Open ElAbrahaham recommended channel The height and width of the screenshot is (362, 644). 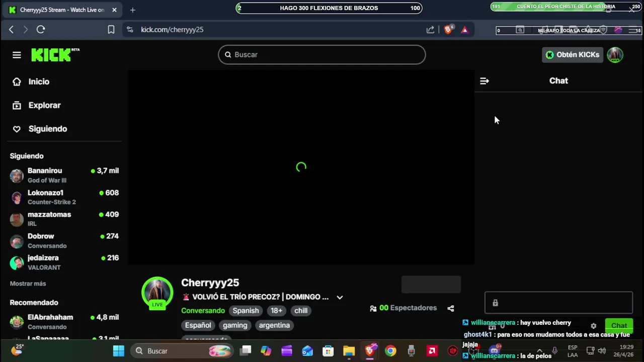[x=64, y=321]
